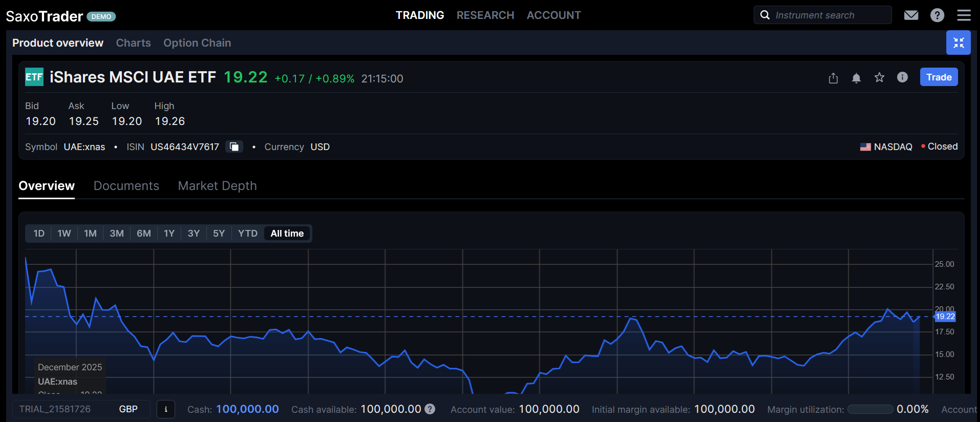Switch to Option Chain tab
The width and height of the screenshot is (980, 422).
[197, 43]
